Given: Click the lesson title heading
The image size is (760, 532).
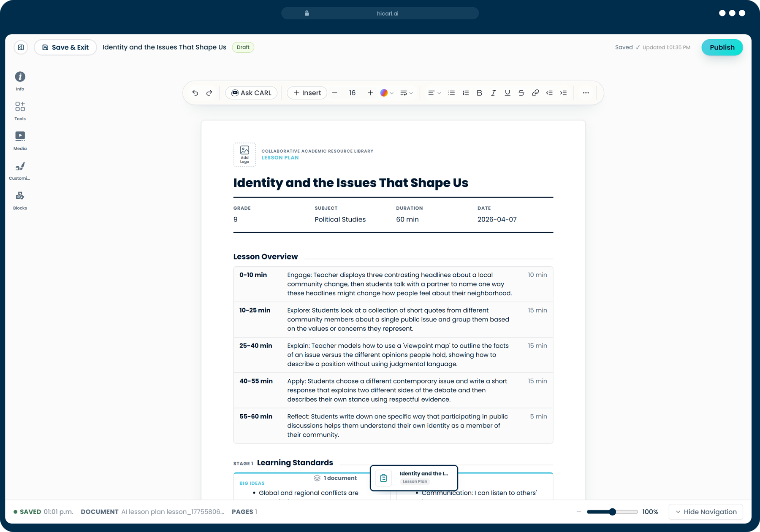Looking at the screenshot, I should [x=350, y=183].
